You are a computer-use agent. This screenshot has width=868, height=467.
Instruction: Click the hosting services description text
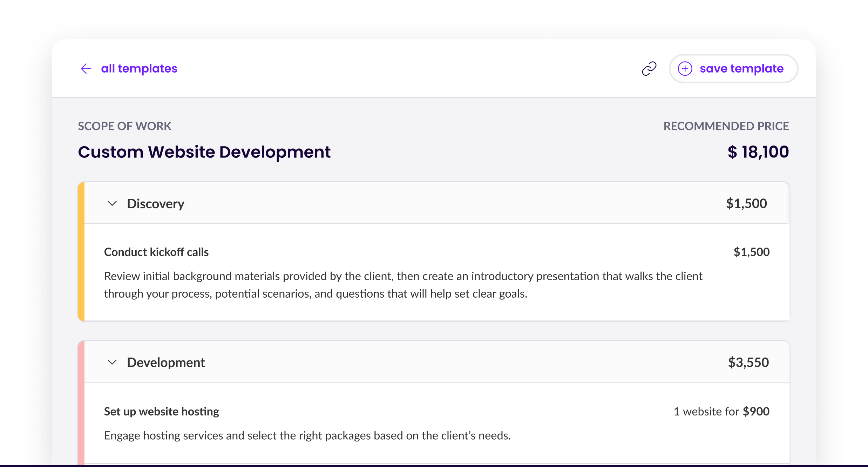point(307,435)
